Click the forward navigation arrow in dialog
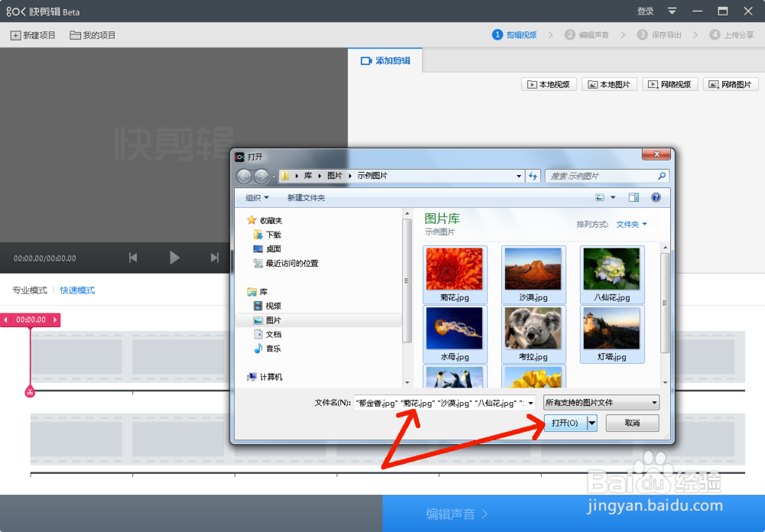Image resolution: width=765 pixels, height=532 pixels. click(262, 176)
